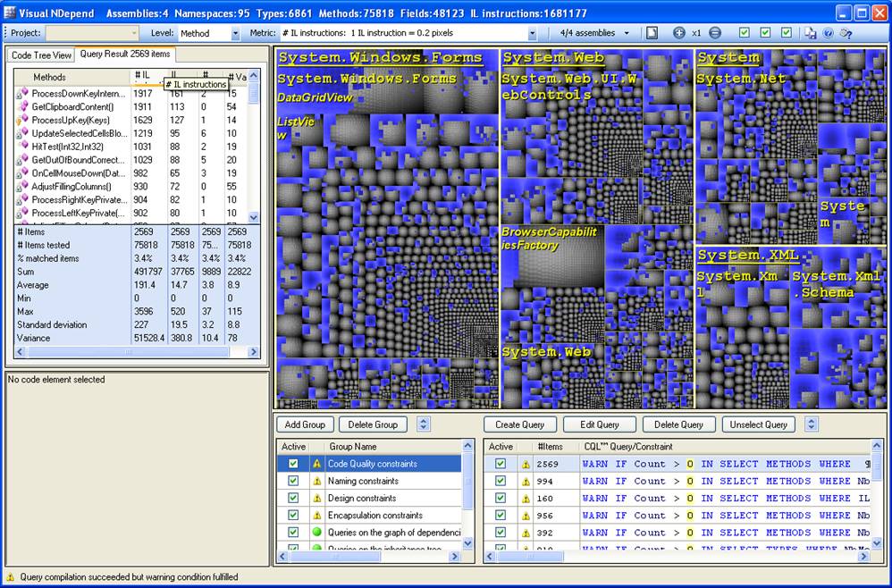Screen dimensions: 892x588
Task: Select the Query Result 2569 items tab
Action: coord(125,55)
